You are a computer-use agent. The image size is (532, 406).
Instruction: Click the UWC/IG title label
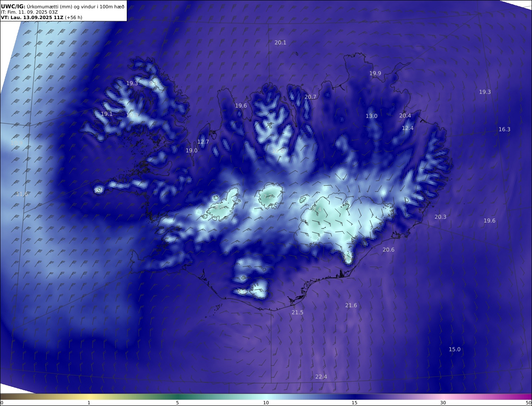(x=13, y=7)
